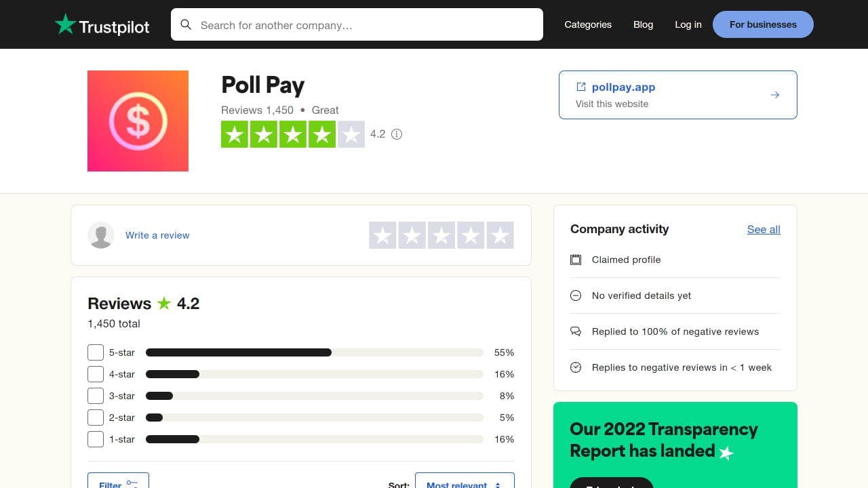Click the arrow on the website card

pyautogui.click(x=774, y=94)
